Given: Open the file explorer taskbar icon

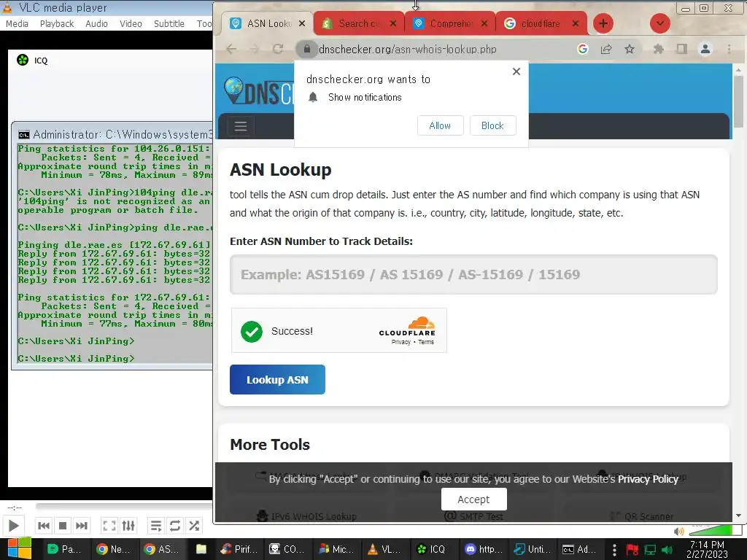Looking at the screenshot, I should tap(201, 550).
